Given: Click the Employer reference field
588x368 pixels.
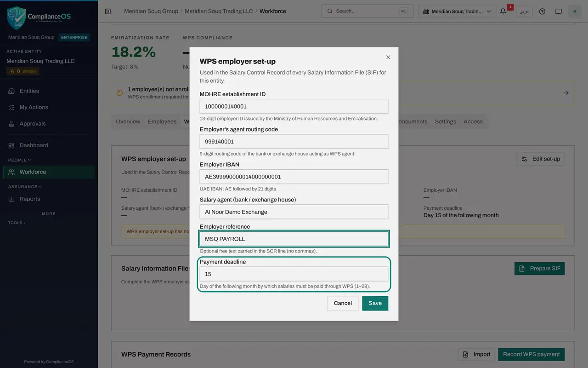Looking at the screenshot, I should tap(294, 239).
